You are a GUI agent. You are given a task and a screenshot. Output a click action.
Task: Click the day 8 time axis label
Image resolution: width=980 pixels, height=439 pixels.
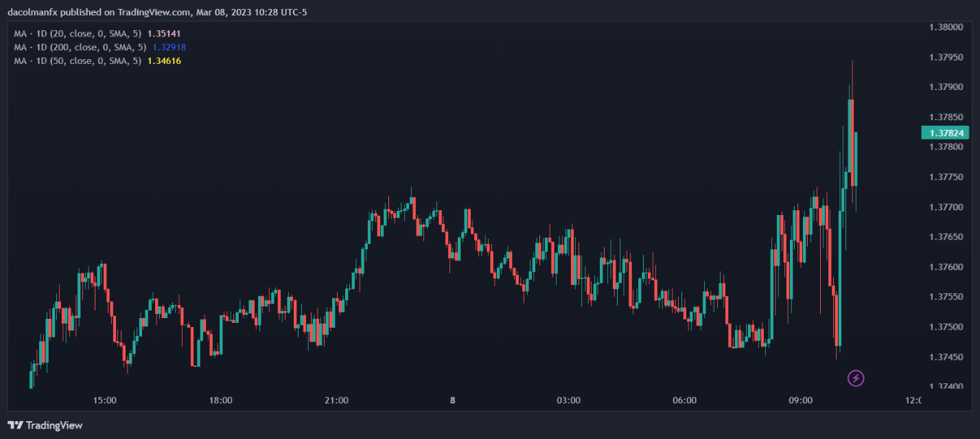[452, 401]
